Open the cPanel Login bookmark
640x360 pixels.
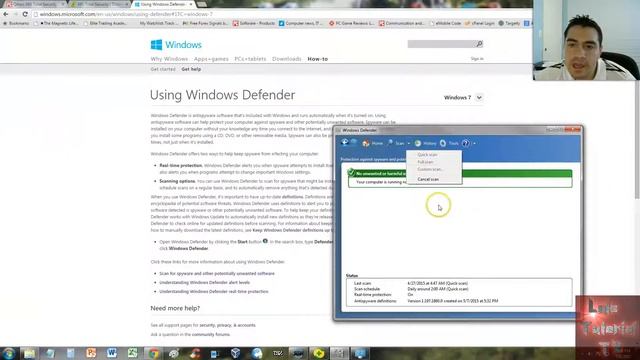point(480,23)
